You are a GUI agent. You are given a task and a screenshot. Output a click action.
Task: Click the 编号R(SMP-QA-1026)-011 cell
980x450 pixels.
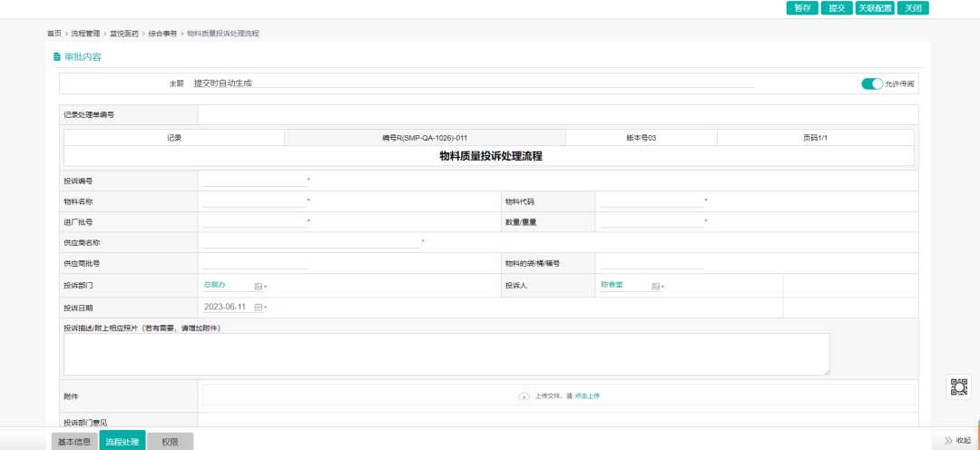point(425,138)
